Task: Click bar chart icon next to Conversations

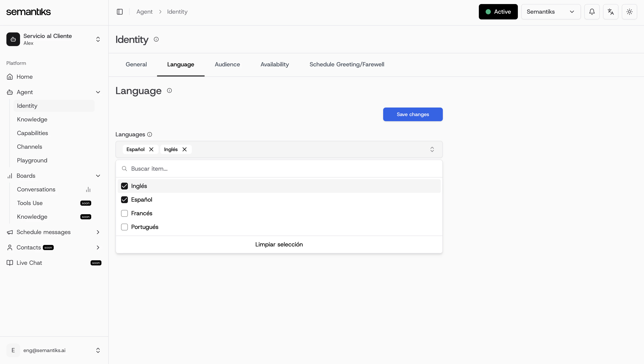Action: [x=88, y=189]
